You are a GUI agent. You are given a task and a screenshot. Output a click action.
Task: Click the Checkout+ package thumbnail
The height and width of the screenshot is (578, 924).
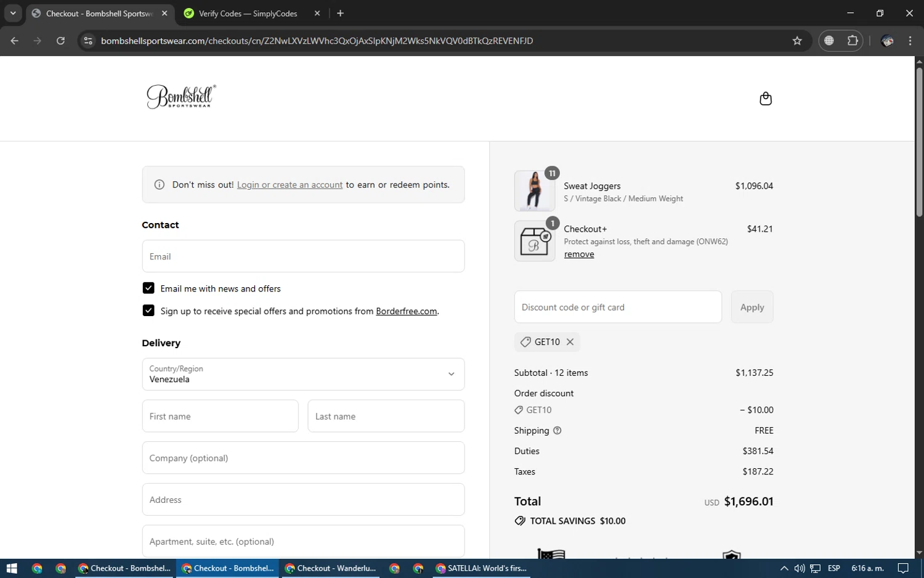click(535, 241)
